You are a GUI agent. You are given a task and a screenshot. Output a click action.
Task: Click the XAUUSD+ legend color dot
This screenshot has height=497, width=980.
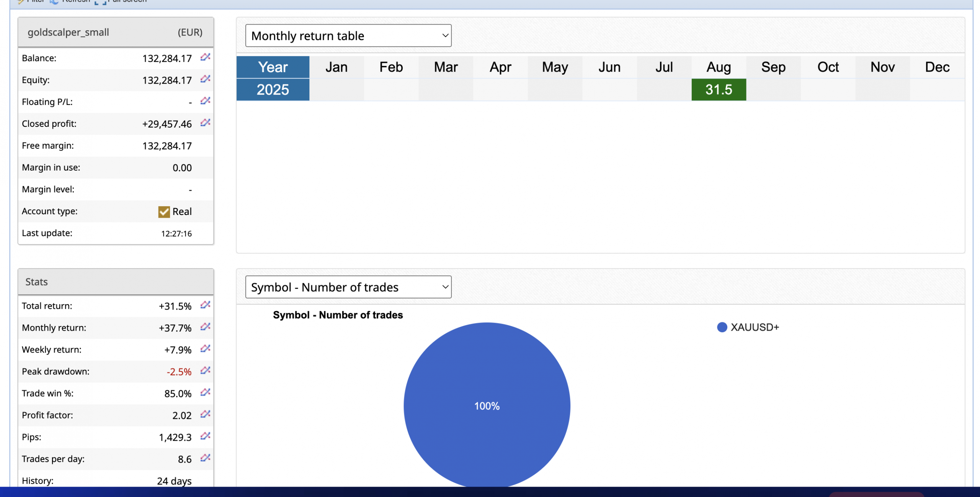(722, 327)
